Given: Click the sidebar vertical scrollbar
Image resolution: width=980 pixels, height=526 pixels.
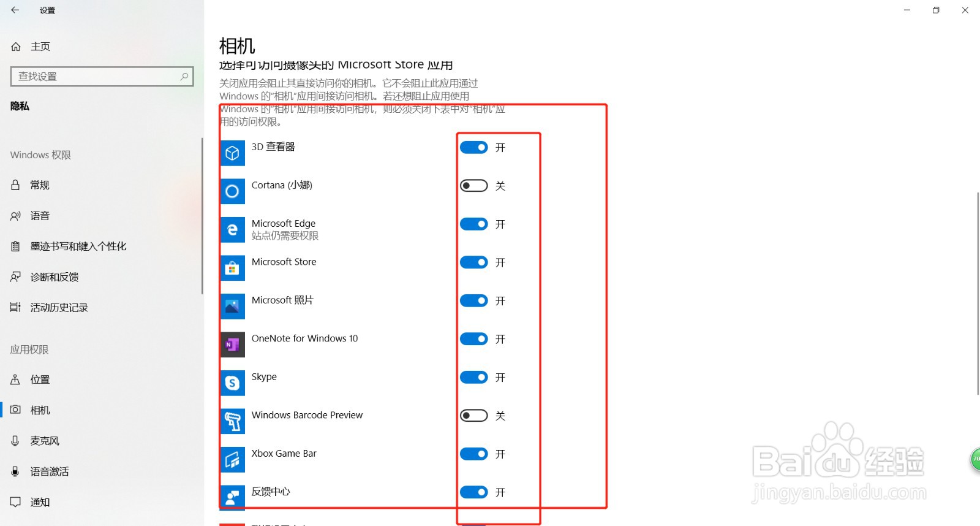Looking at the screenshot, I should click(x=202, y=216).
